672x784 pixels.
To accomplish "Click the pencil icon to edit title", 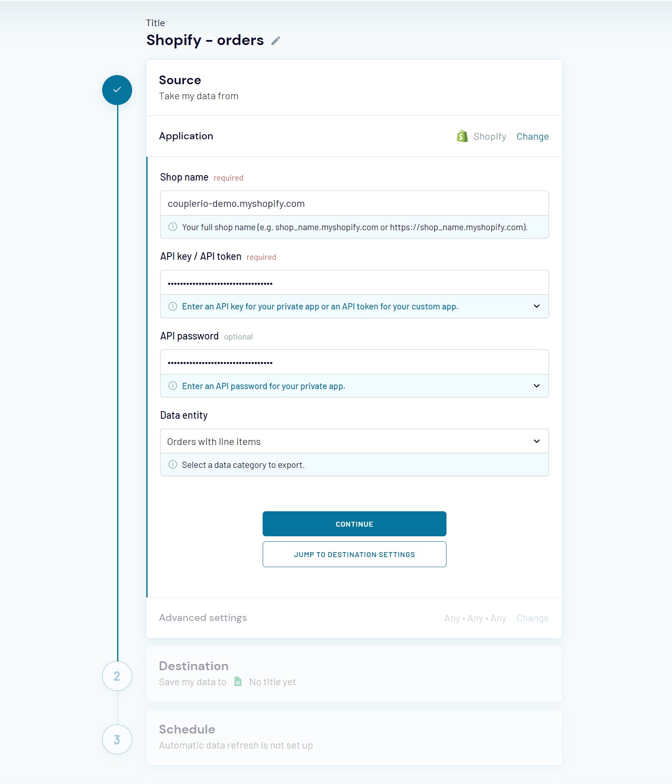I will [276, 40].
